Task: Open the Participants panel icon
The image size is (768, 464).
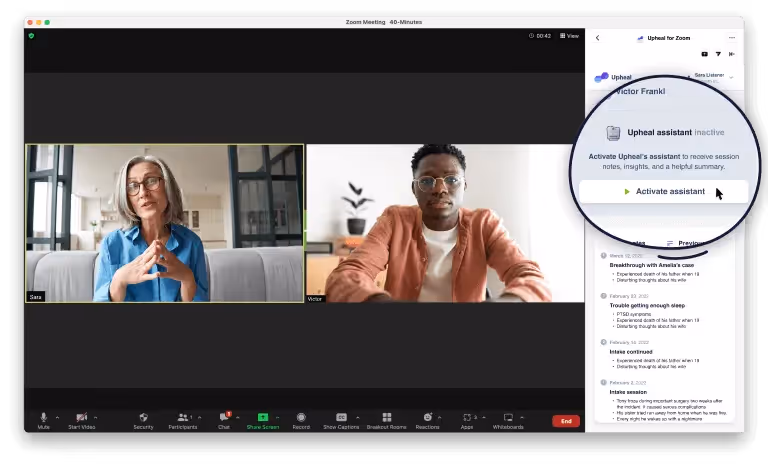Action: click(183, 417)
